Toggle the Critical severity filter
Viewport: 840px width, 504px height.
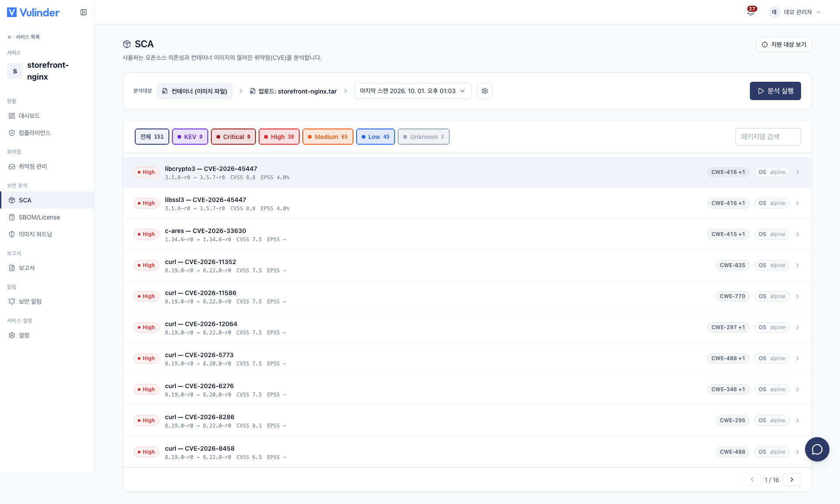[233, 137]
